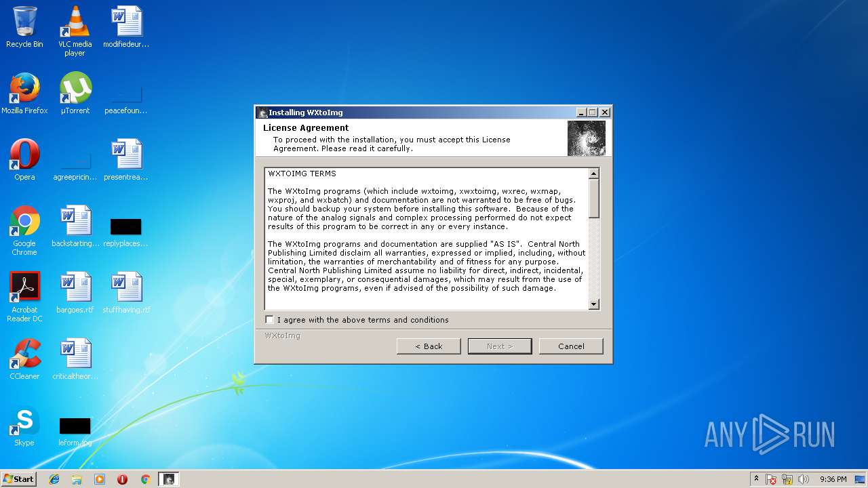The image size is (868, 488).
Task: Click the license text scrollbar up arrow
Action: coord(594,174)
